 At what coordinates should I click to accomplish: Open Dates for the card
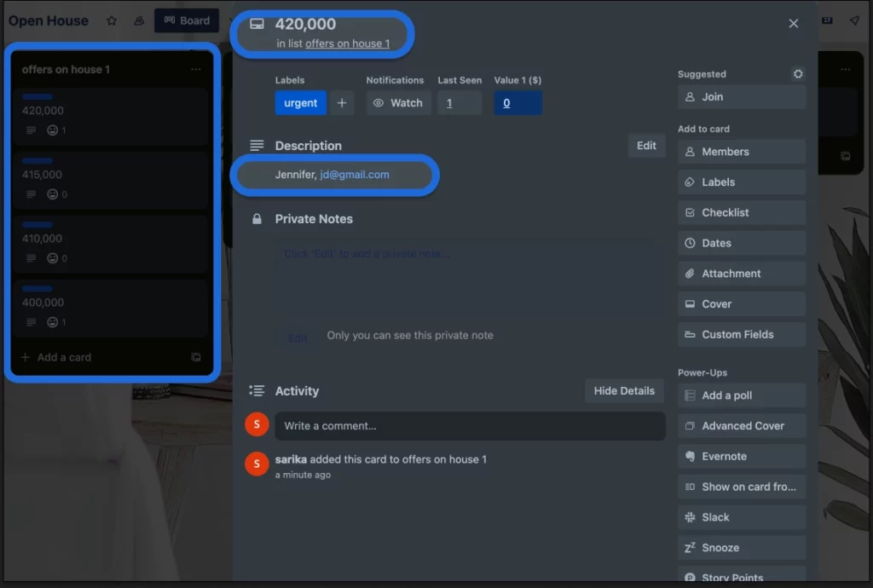(742, 243)
